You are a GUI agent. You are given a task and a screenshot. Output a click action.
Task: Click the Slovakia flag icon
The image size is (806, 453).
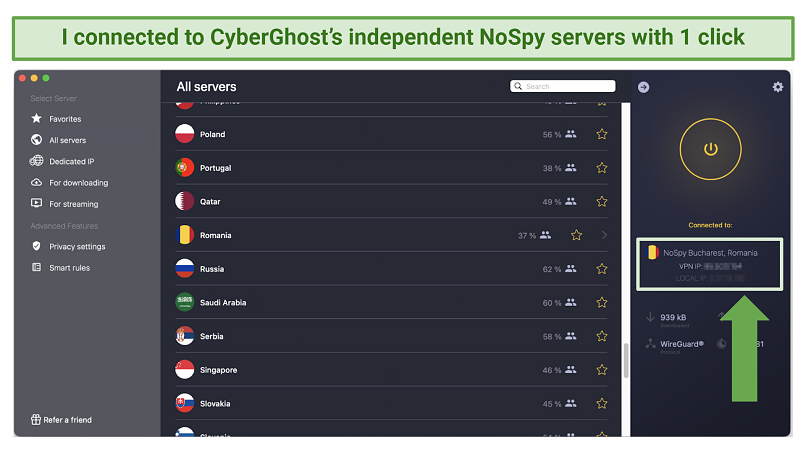pos(185,403)
